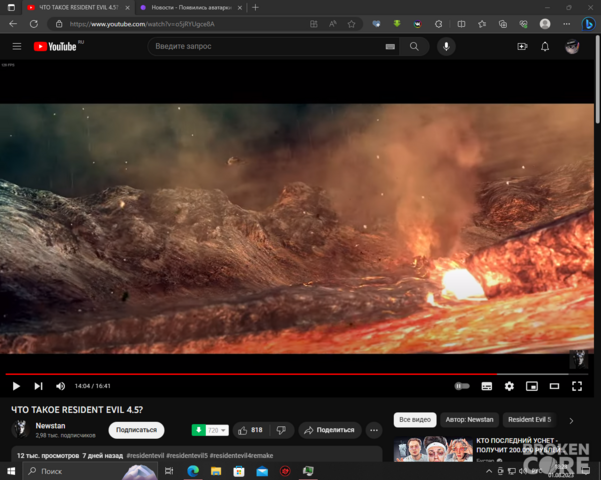Show more filter chips with arrow

coord(571,421)
